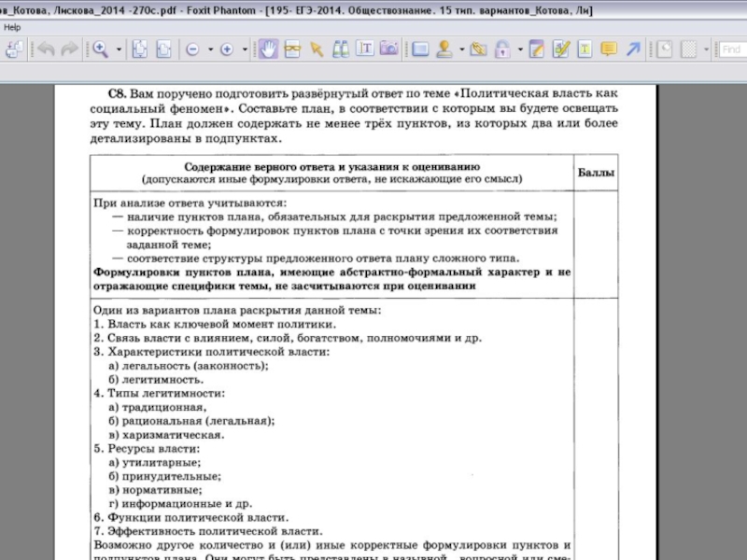Open the Help menu
Screen dimensions: 747x560
click(x=12, y=27)
